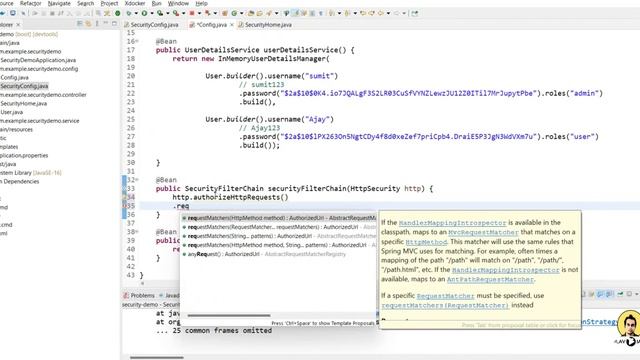Click the External Tools run icon

tap(176, 13)
